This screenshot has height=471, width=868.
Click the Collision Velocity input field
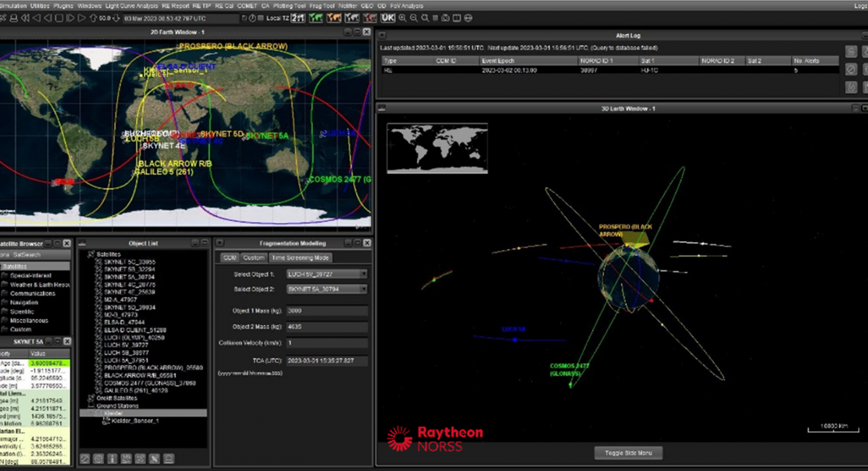coord(327,343)
